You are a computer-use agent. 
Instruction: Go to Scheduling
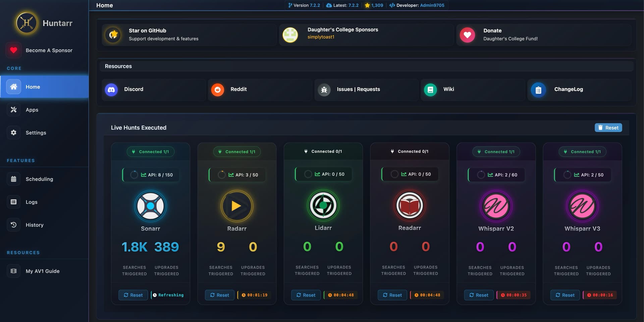coord(44,179)
